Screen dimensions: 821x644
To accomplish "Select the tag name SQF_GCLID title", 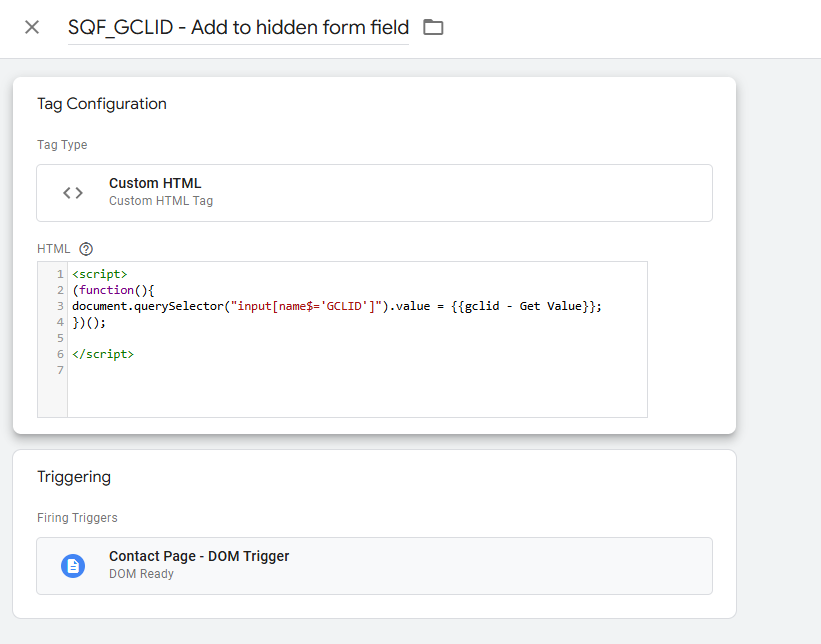I will (236, 27).
